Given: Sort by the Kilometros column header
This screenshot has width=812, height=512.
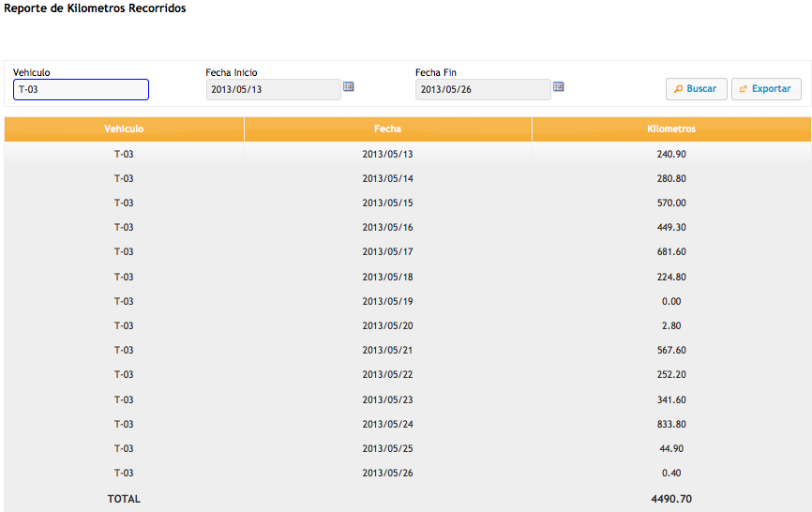Looking at the screenshot, I should pyautogui.click(x=671, y=129).
